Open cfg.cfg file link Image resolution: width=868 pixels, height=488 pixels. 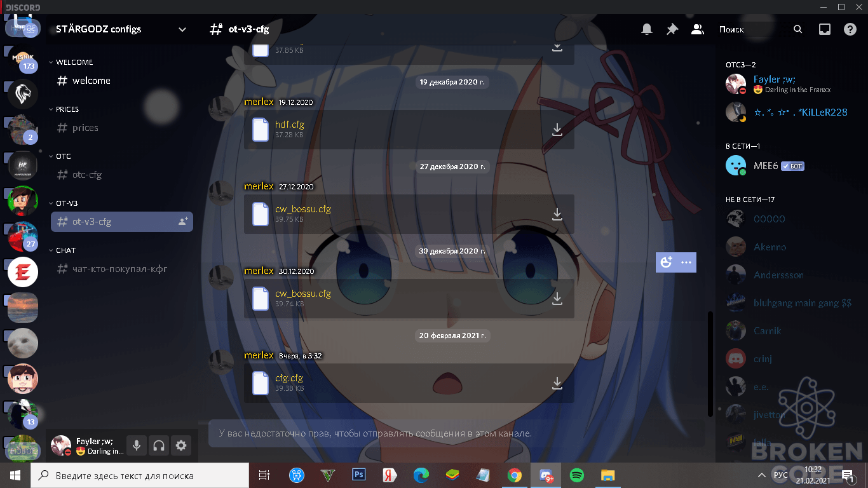point(289,378)
